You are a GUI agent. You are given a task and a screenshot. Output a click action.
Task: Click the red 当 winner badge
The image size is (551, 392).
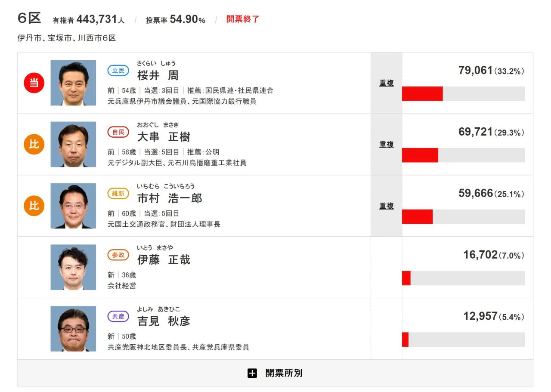(34, 83)
